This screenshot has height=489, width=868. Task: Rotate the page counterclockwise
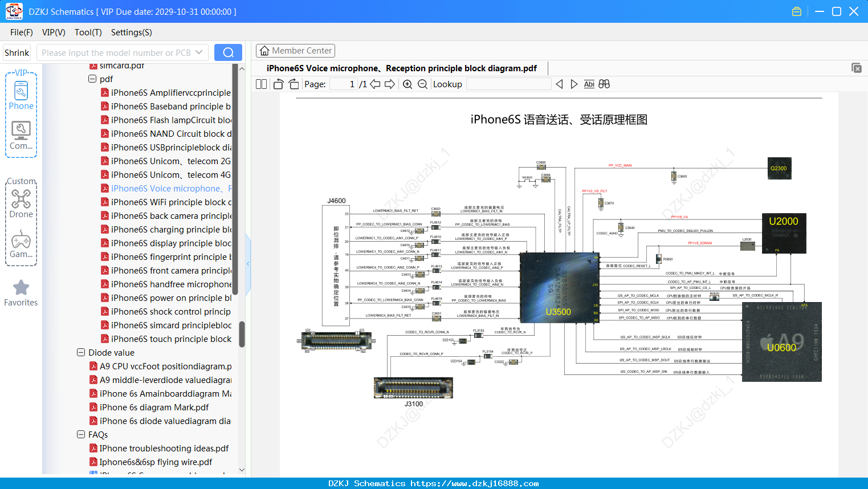(279, 84)
